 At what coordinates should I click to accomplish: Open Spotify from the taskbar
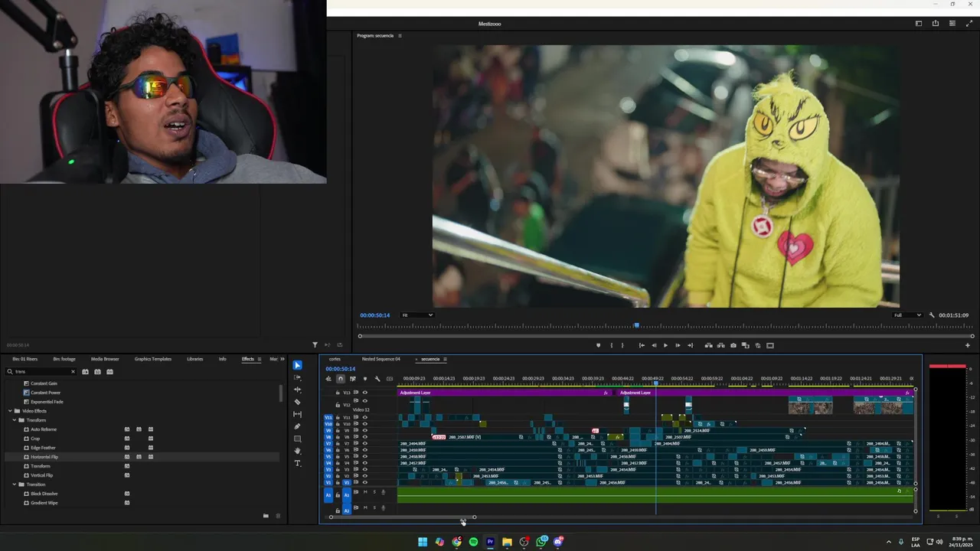pyautogui.click(x=473, y=542)
